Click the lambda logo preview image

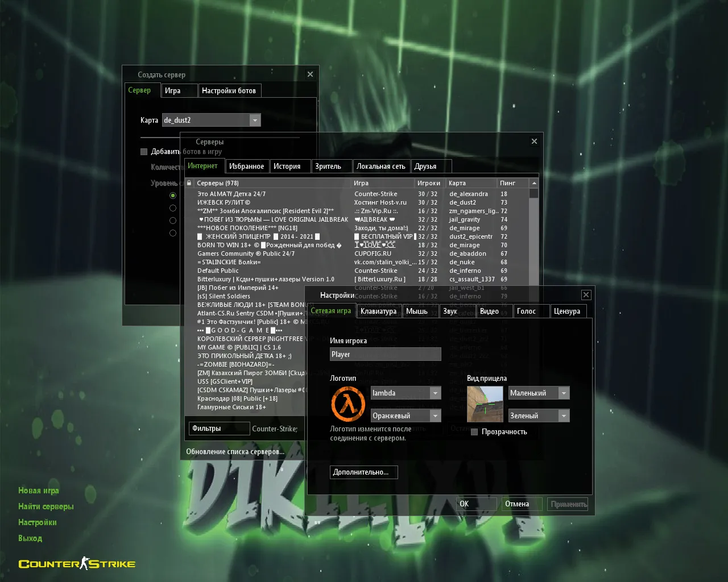tap(348, 404)
